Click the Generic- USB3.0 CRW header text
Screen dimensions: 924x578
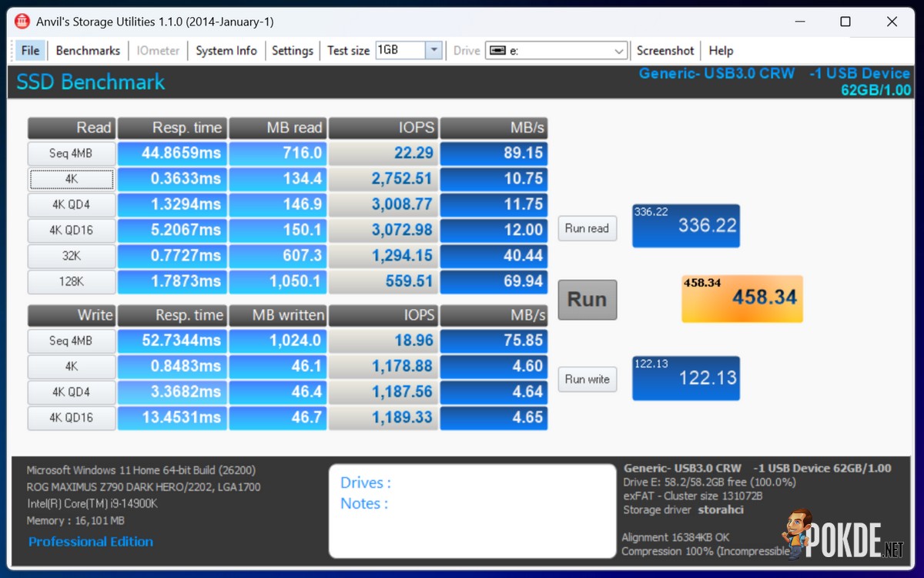(717, 74)
